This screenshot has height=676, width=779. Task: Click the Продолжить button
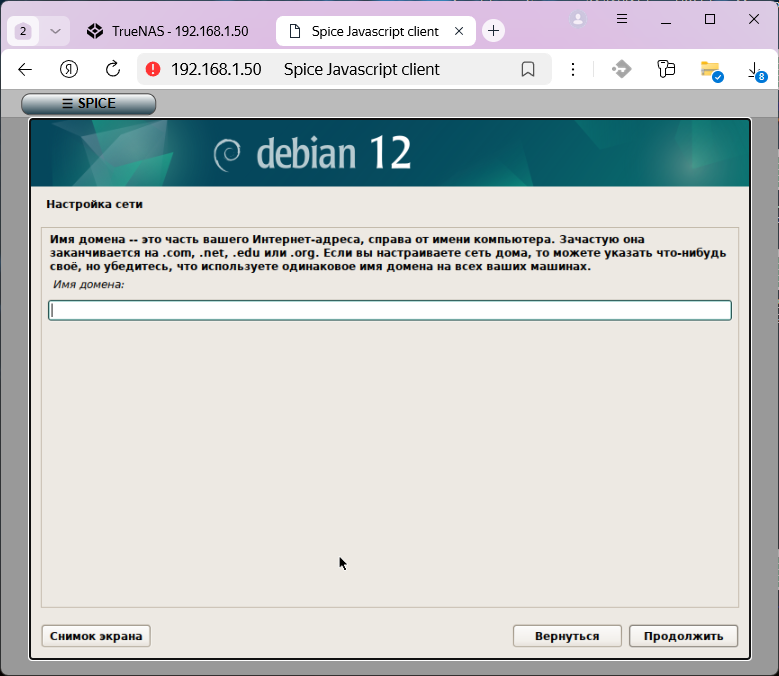pos(683,636)
